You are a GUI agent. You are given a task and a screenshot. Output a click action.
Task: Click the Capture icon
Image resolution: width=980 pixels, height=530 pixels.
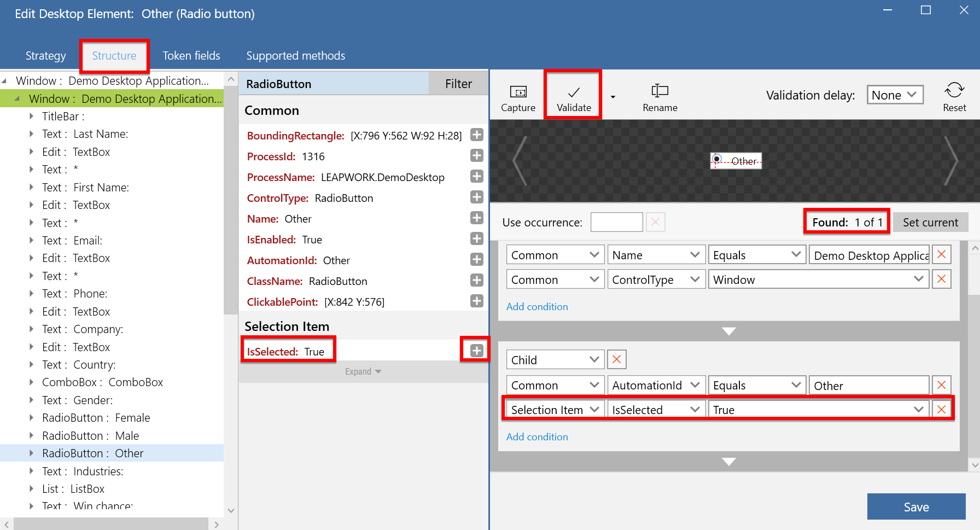tap(518, 92)
